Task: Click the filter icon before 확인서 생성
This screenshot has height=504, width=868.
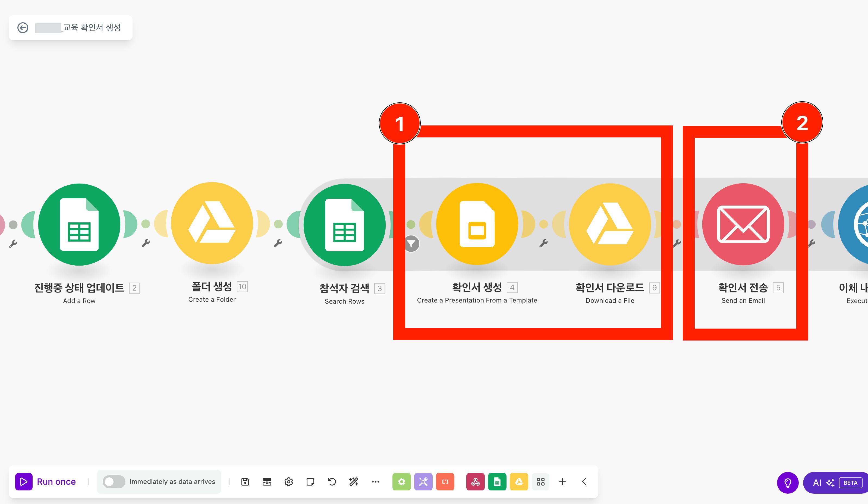Action: 412,244
